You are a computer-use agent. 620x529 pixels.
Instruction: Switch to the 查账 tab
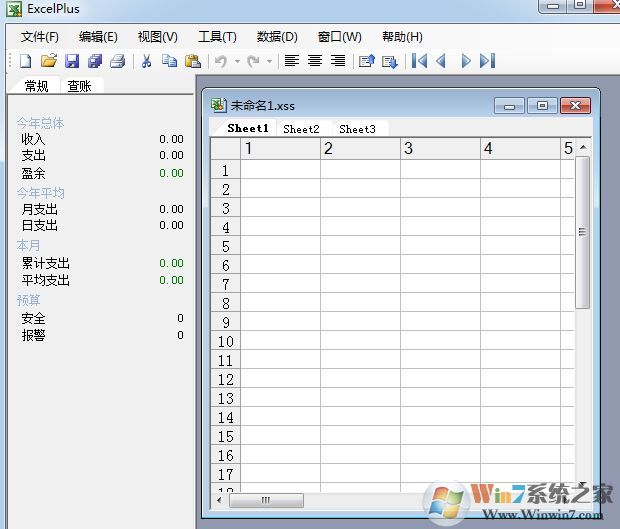(79, 86)
